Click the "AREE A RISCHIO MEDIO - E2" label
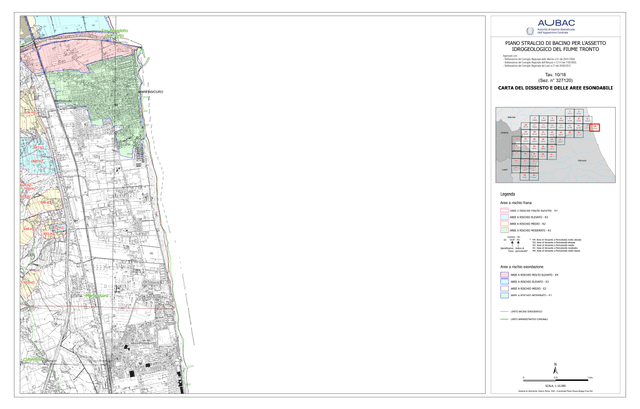The height and width of the screenshot is (409, 640). (x=528, y=288)
